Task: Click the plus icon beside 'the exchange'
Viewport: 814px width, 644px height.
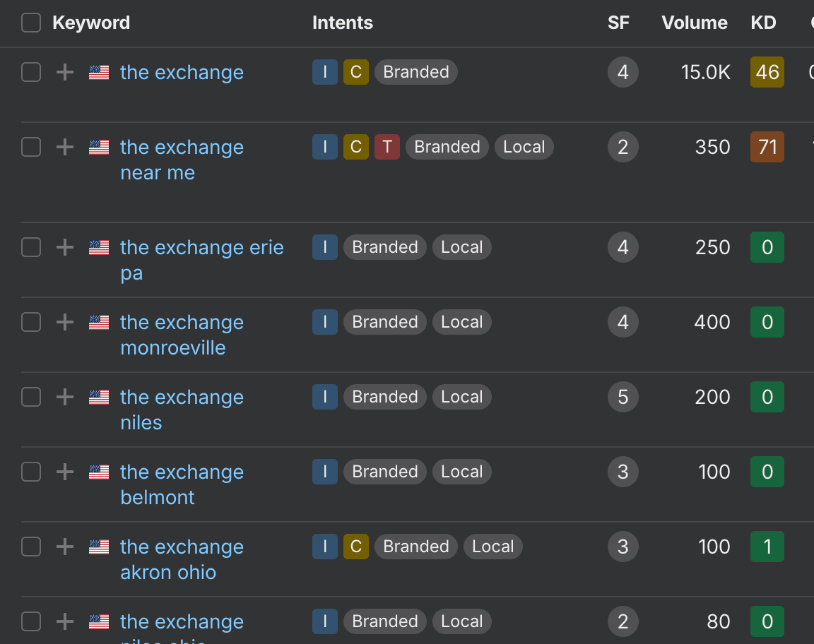Action: [65, 72]
